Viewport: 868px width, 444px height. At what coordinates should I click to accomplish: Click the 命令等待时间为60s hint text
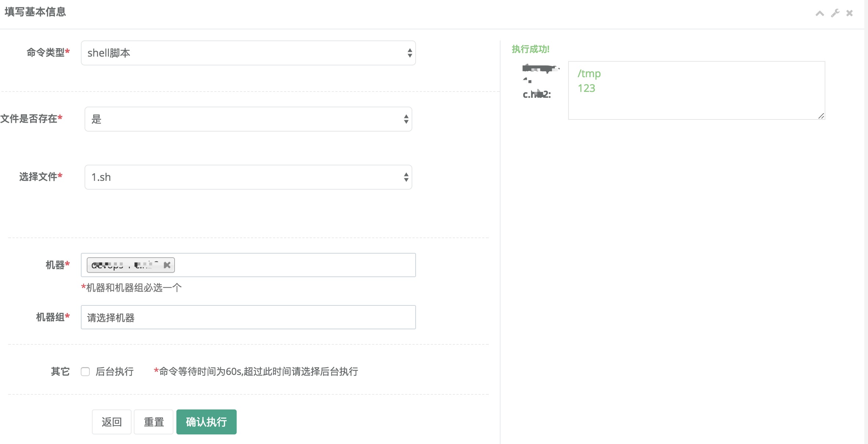click(x=256, y=372)
